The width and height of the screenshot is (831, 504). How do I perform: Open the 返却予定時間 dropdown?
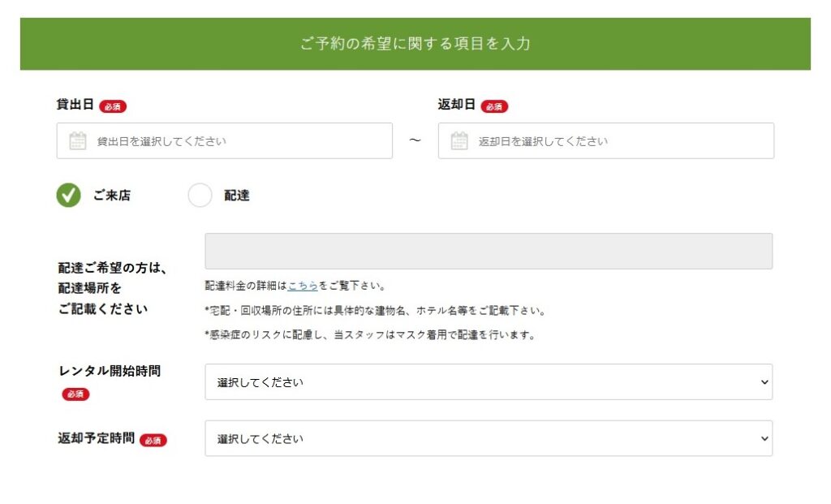coord(488,438)
